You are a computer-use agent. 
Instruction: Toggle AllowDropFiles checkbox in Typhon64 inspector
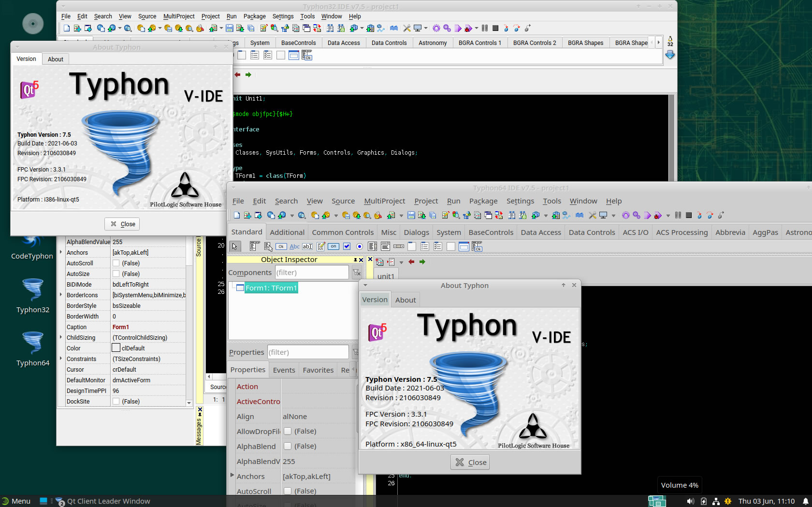click(x=288, y=431)
